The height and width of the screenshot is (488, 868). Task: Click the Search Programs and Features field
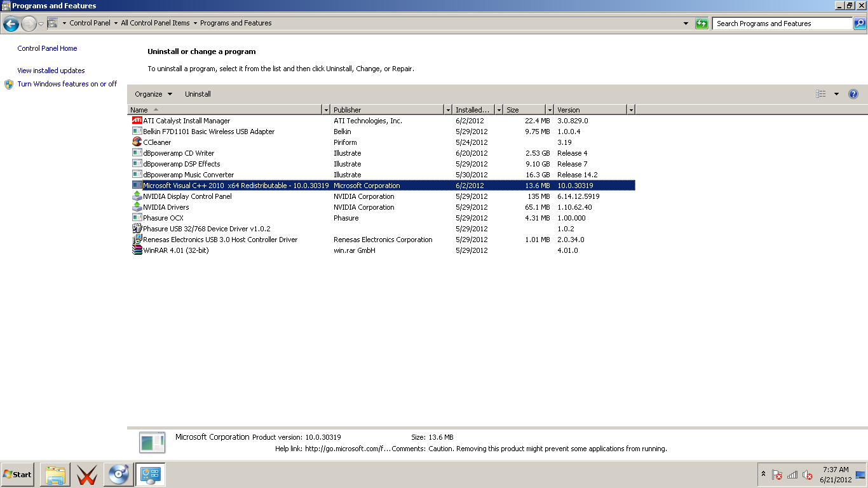782,24
